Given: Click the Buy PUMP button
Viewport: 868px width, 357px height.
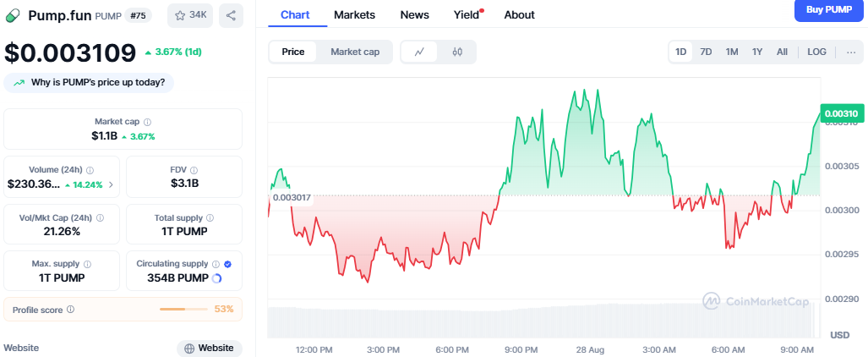Looking at the screenshot, I should tap(828, 9).
